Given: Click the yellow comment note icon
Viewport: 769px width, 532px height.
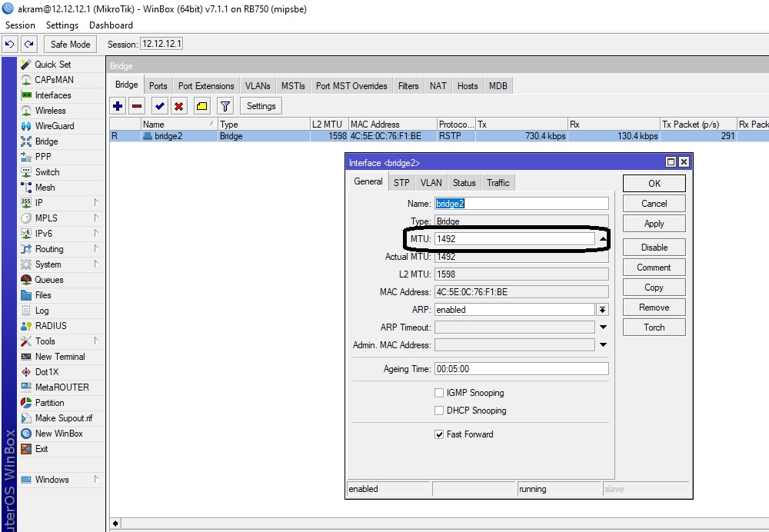Looking at the screenshot, I should tap(201, 106).
